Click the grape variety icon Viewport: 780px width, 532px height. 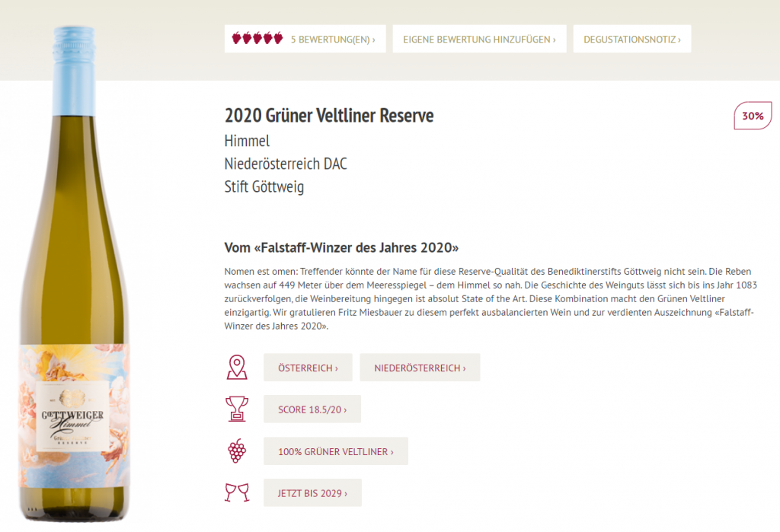(x=237, y=451)
